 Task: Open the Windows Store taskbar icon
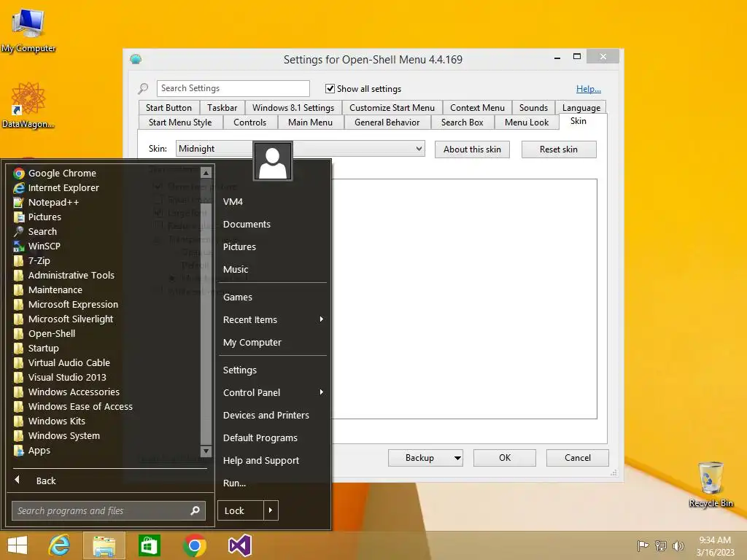coord(149,545)
